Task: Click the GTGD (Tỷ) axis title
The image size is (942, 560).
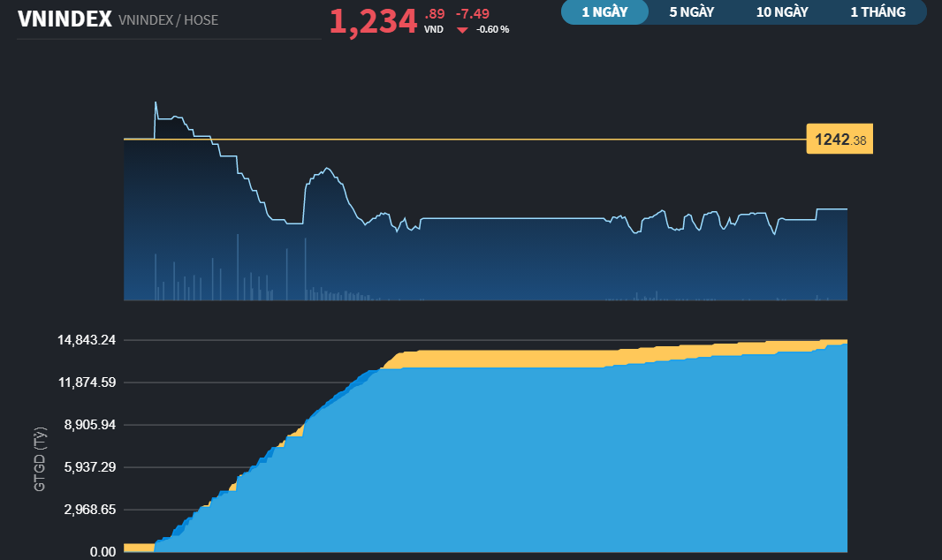Action: 40,459
